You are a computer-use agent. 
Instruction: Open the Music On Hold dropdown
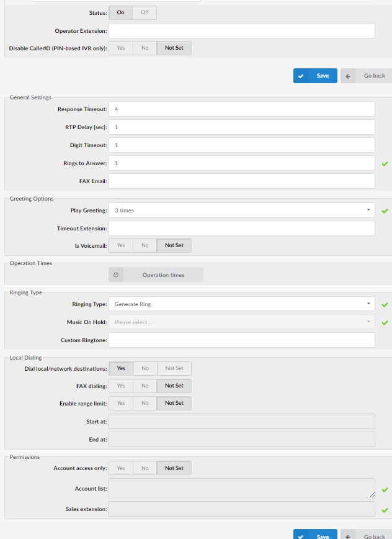click(241, 322)
